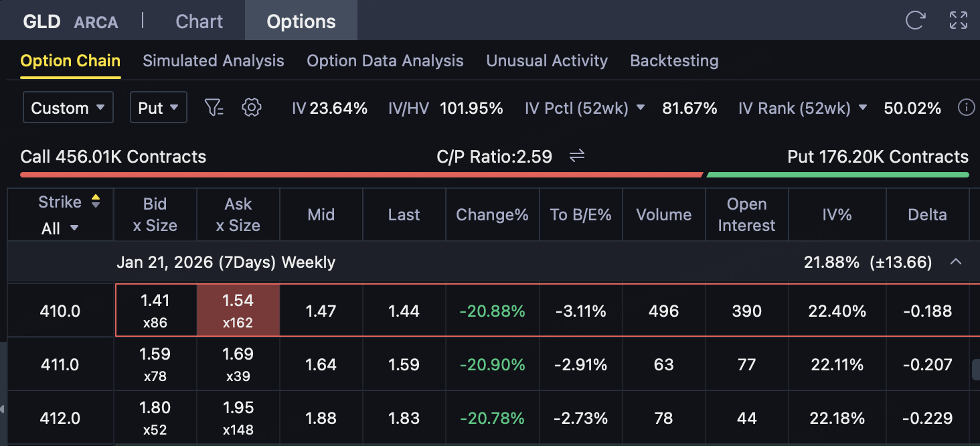Expand the IV Rank (52wk) dropdown
This screenshot has height=446, width=980.
click(x=862, y=108)
